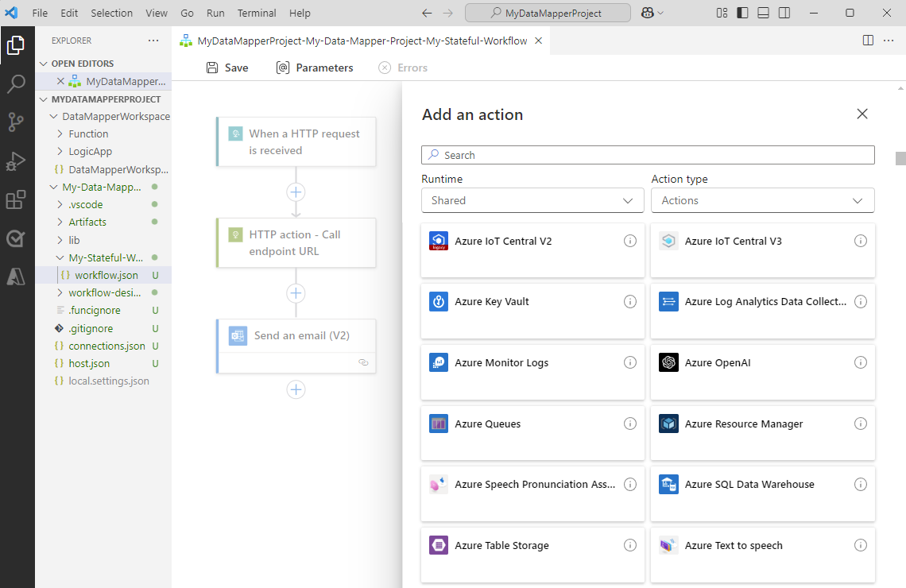
Task: Open the Action type dropdown showing Actions
Action: point(762,200)
